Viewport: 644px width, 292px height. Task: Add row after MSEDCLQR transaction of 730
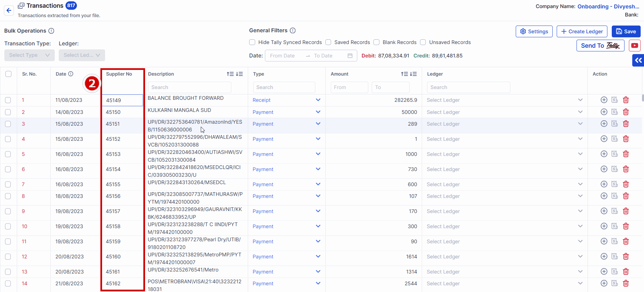coord(604,169)
